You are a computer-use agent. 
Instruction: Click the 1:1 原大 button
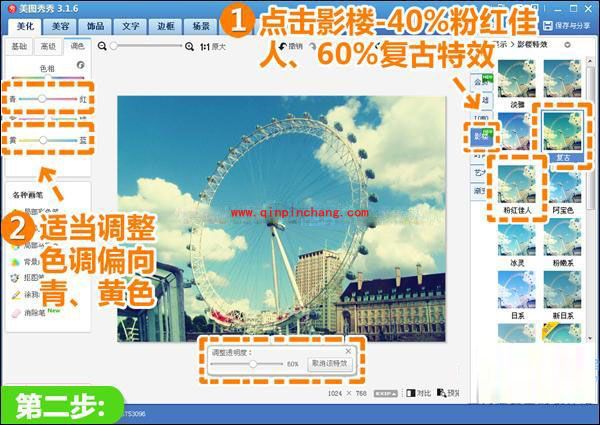click(213, 47)
